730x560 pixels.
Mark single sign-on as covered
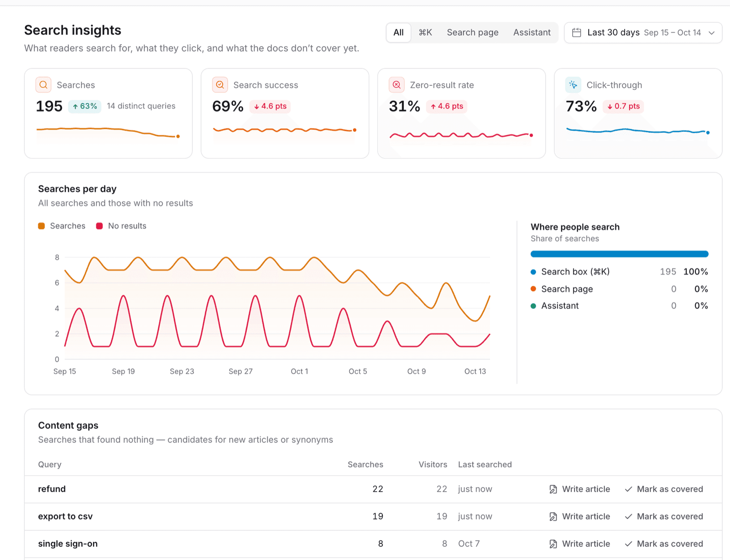click(664, 544)
